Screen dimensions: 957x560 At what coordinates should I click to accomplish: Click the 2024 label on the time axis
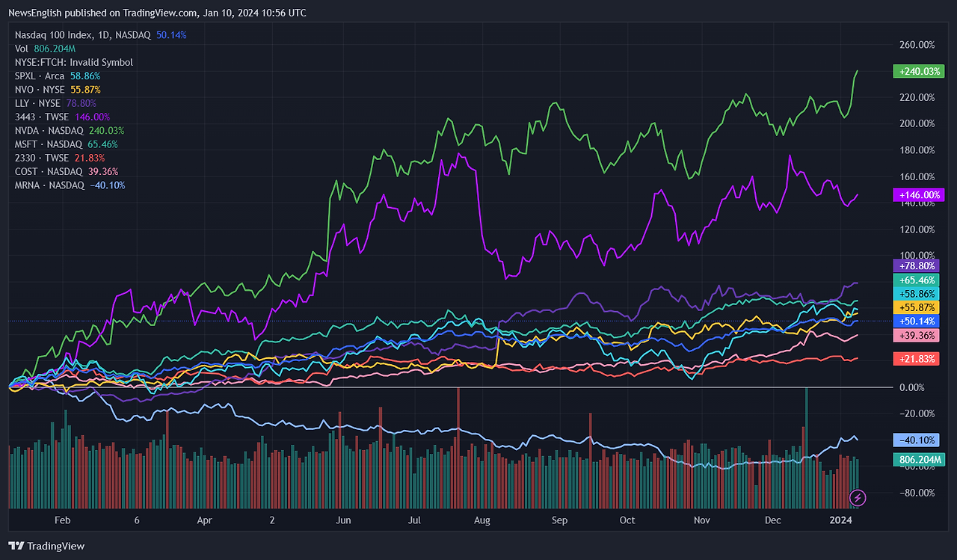(840, 520)
